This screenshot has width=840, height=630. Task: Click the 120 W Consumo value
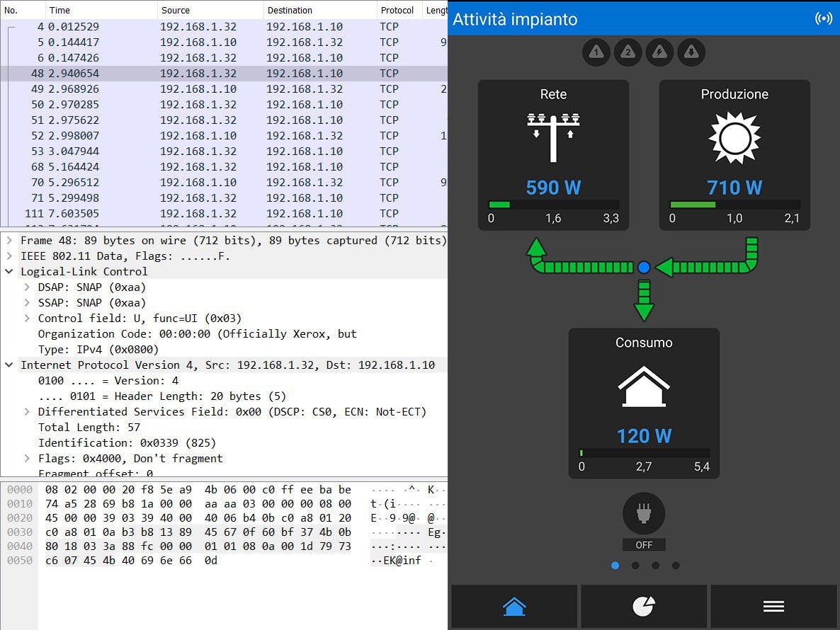pos(644,436)
